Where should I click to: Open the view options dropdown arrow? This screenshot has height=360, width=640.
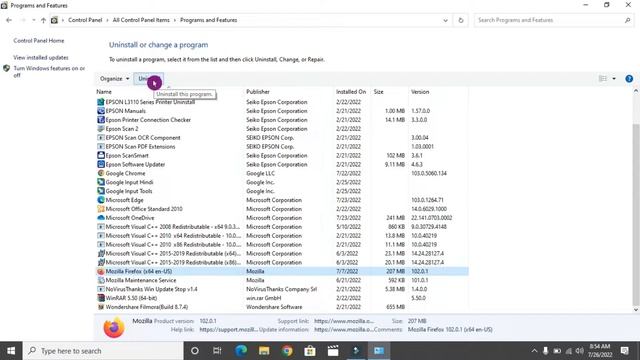click(614, 79)
